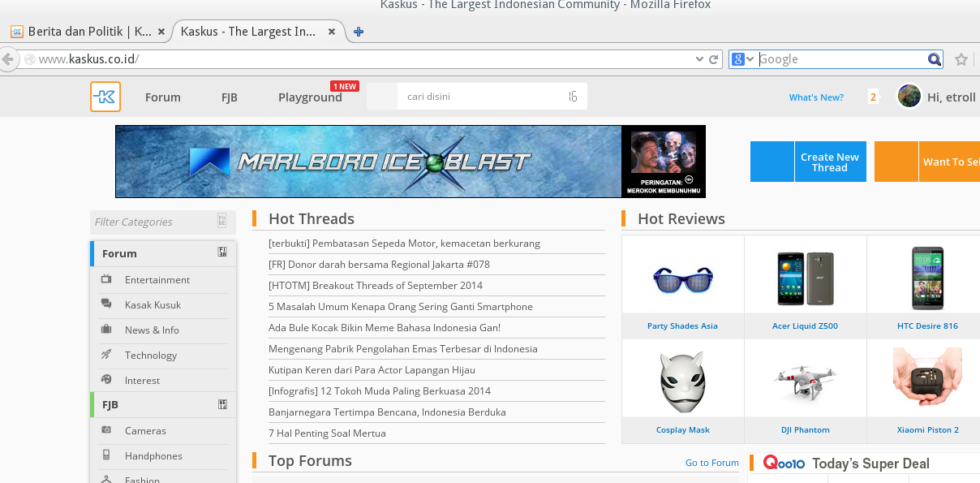The width and height of the screenshot is (980, 483).
Task: Open the Pembatasan Sepeda Motor hot thread
Action: coord(404,243)
